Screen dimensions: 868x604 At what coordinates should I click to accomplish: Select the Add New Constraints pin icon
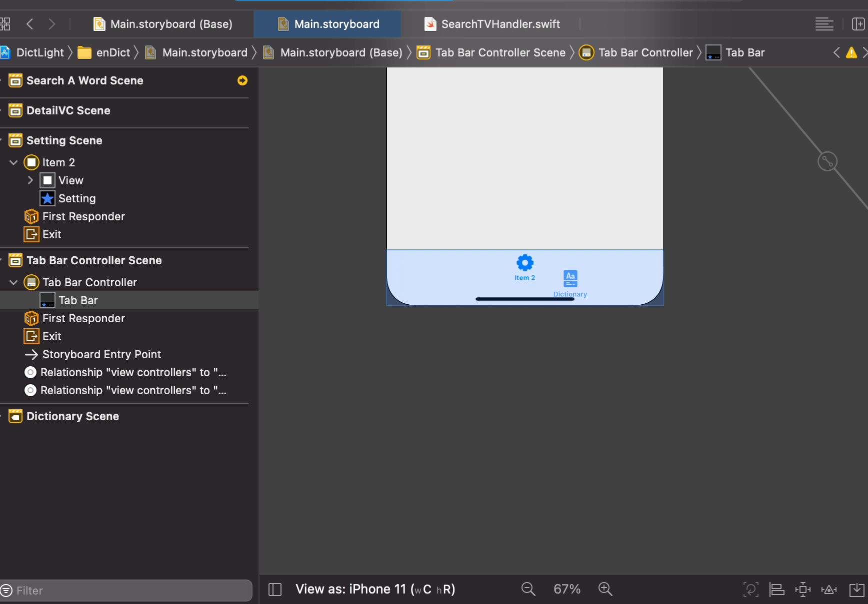pos(802,589)
